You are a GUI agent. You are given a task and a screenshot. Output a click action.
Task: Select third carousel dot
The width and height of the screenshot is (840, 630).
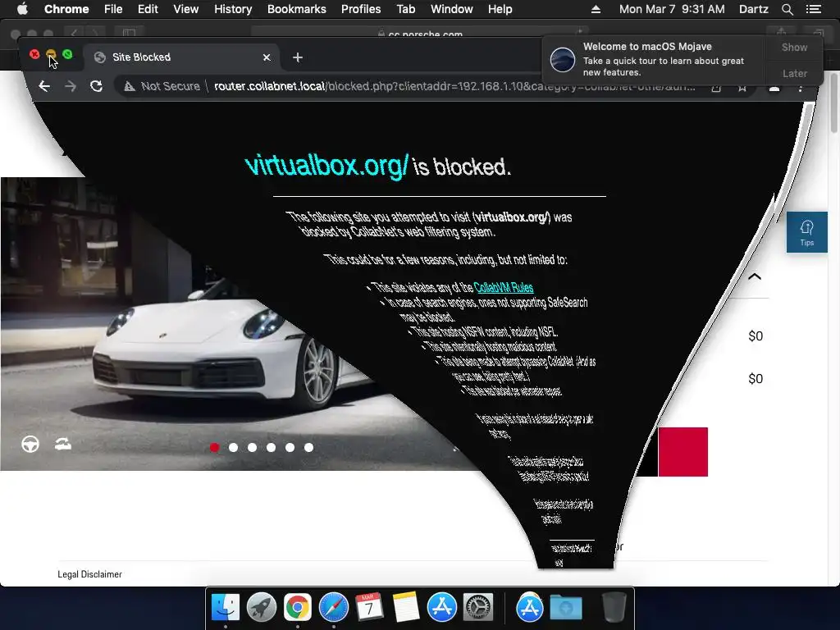(x=253, y=447)
